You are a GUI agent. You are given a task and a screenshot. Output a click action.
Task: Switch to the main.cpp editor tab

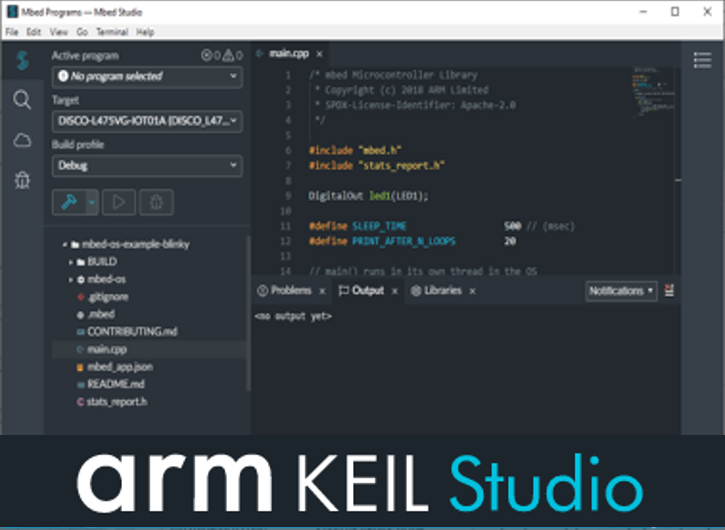click(289, 54)
